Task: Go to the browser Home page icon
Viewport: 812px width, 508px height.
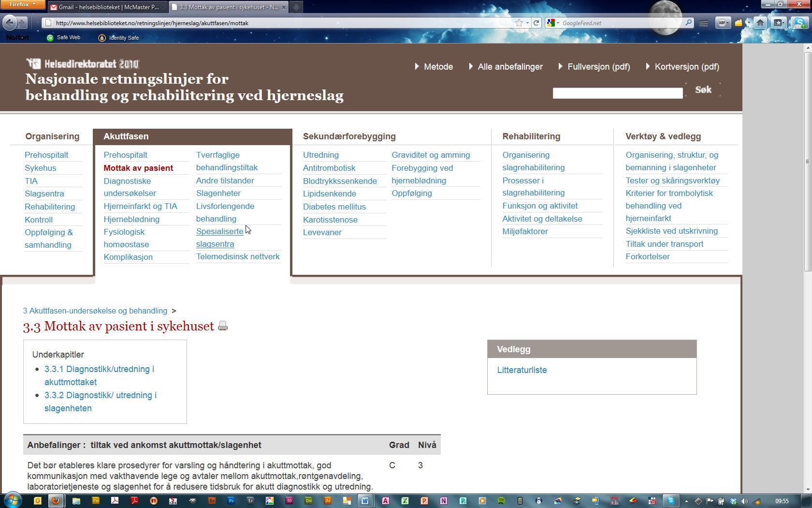Action: click(x=760, y=23)
